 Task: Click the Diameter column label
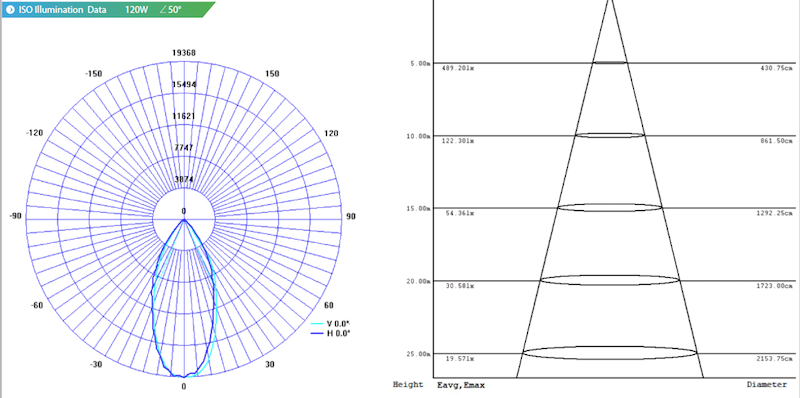click(x=766, y=384)
